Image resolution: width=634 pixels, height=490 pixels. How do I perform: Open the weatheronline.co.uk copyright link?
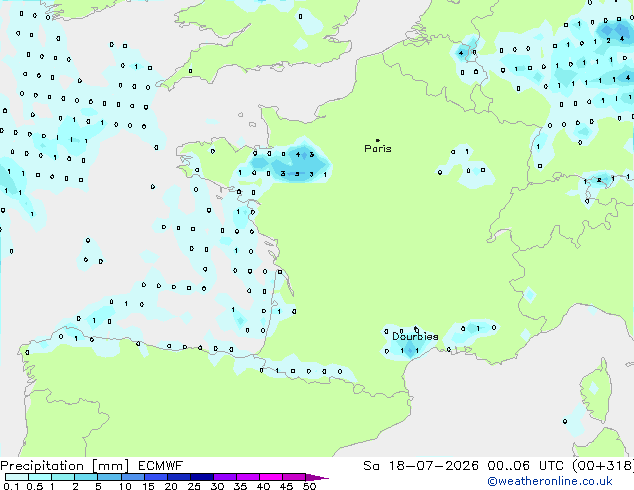[x=550, y=481]
